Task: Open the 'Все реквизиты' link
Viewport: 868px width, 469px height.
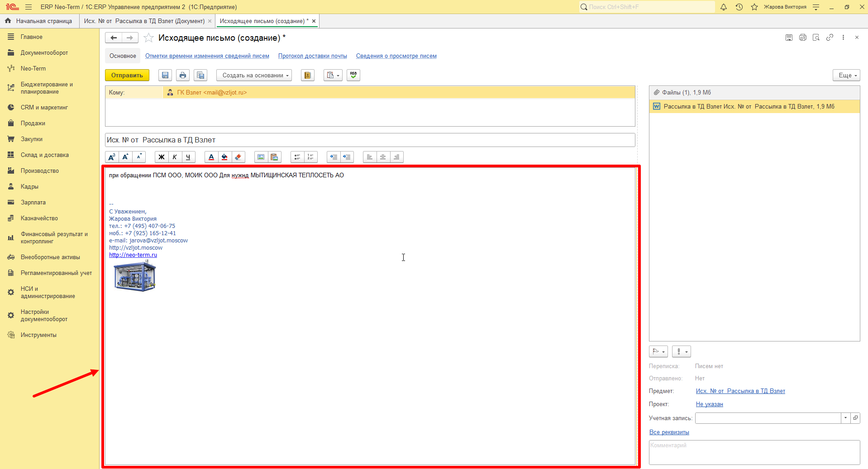Action: 669,432
